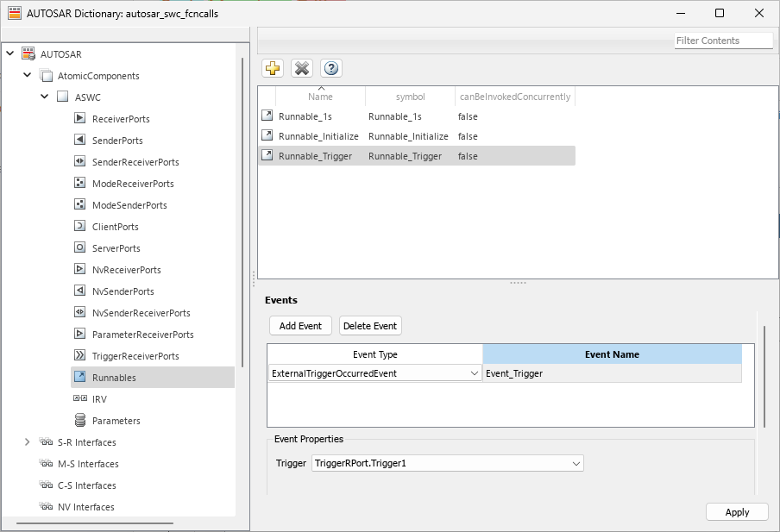
Task: Expand the S-R Interfaces node
Action: tap(28, 441)
